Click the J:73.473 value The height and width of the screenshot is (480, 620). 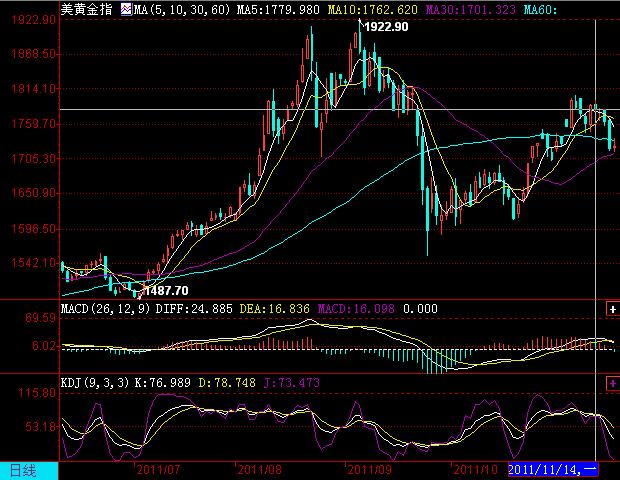click(291, 382)
